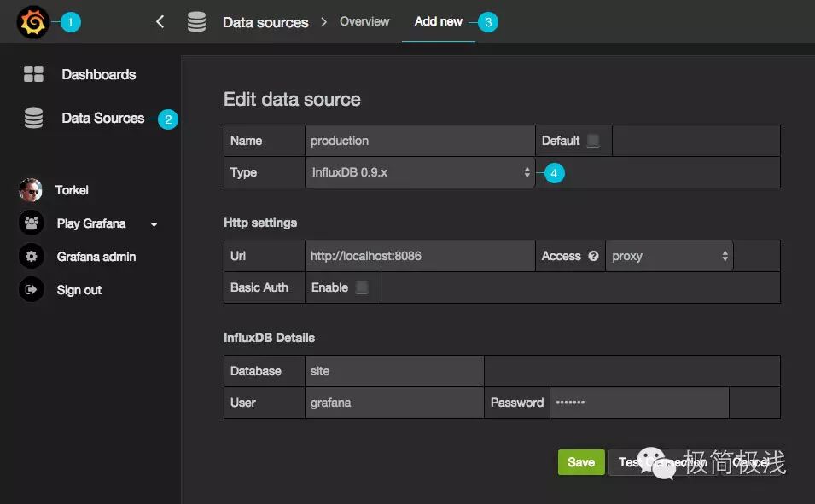Click the Database field containing site

(x=394, y=371)
